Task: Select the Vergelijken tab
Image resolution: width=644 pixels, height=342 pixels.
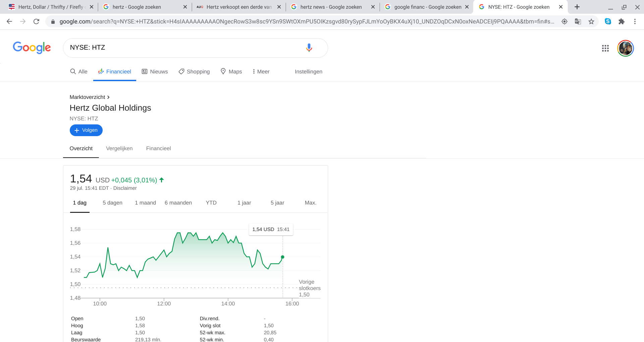Action: pos(119,148)
